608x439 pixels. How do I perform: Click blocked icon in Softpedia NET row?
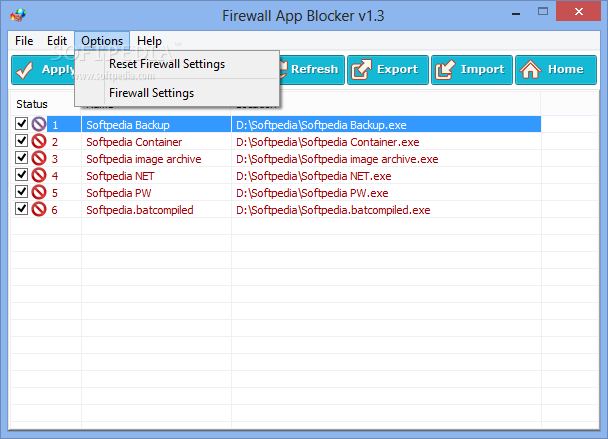39,176
